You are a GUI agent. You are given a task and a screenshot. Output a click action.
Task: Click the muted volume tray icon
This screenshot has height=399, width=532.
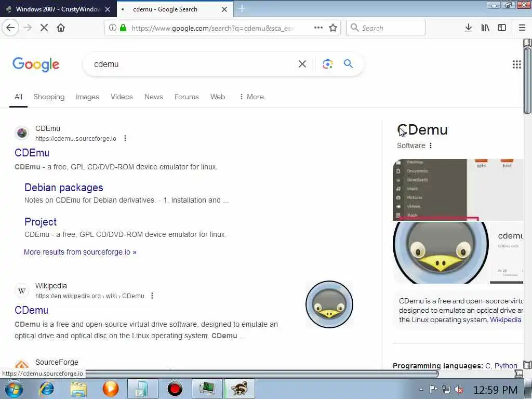pos(459,390)
